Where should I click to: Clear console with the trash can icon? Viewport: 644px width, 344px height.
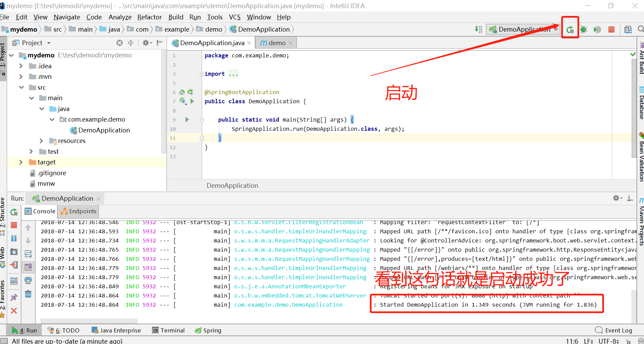point(28,294)
